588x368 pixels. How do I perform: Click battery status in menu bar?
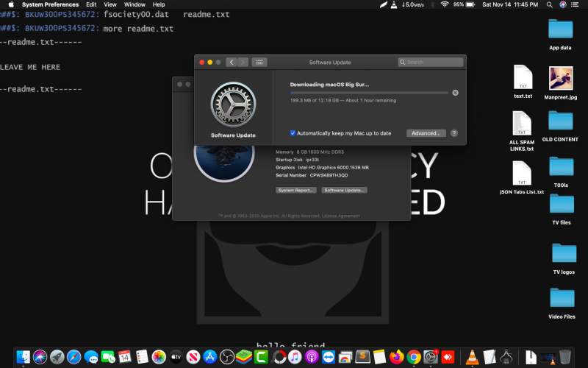465,4
